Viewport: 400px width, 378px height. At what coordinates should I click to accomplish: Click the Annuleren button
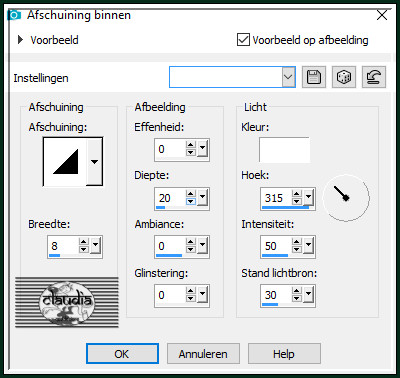coord(203,354)
